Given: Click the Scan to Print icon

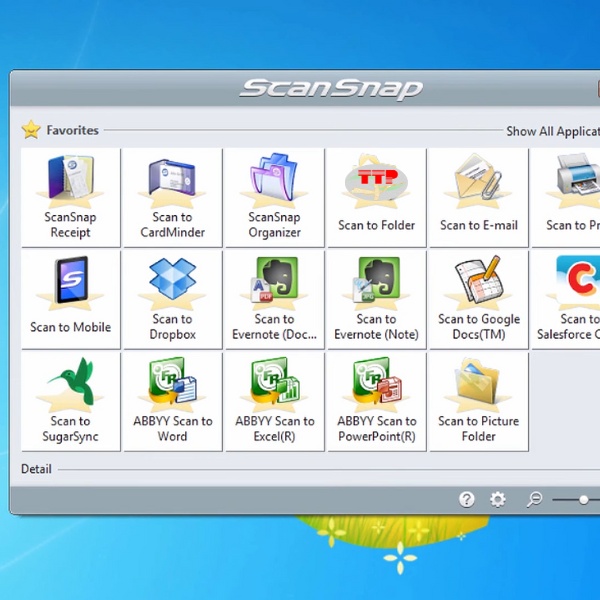Looking at the screenshot, I should 572,197.
